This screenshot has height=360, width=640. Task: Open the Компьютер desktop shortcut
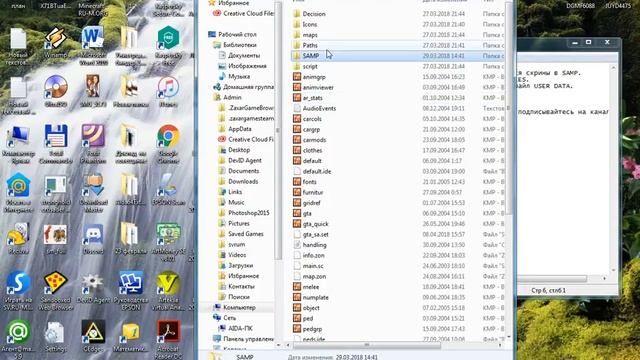[x=18, y=144]
